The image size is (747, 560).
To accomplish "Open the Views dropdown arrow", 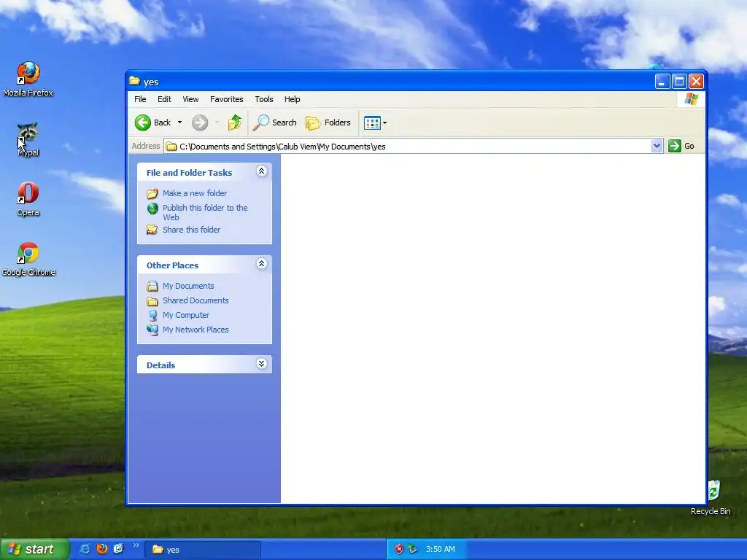I will pyautogui.click(x=385, y=122).
